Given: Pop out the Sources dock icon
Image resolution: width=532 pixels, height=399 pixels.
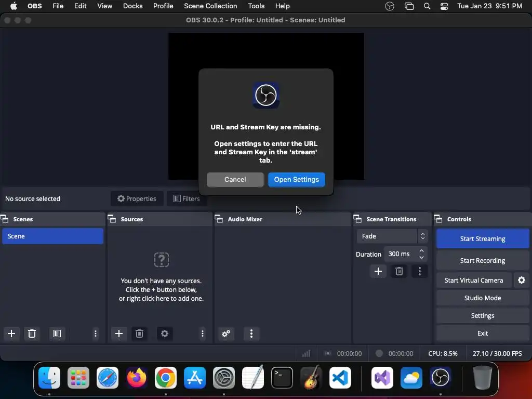Looking at the screenshot, I should [x=112, y=219].
